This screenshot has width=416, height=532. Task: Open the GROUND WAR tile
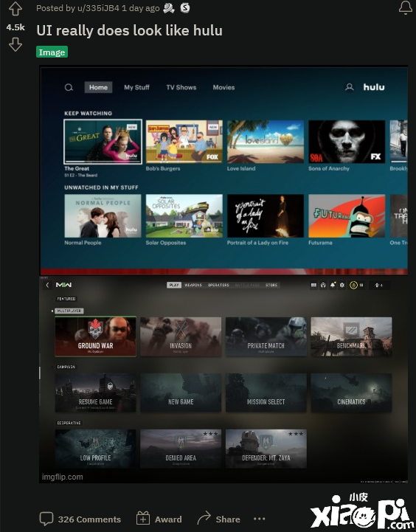tap(96, 336)
